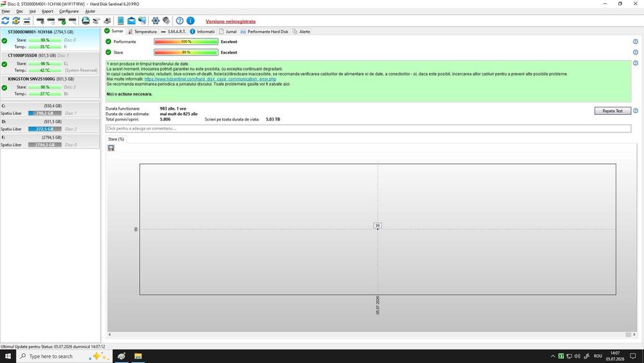644x363 pixels.
Task: Open configuration with the gear icon
Action: (x=155, y=21)
